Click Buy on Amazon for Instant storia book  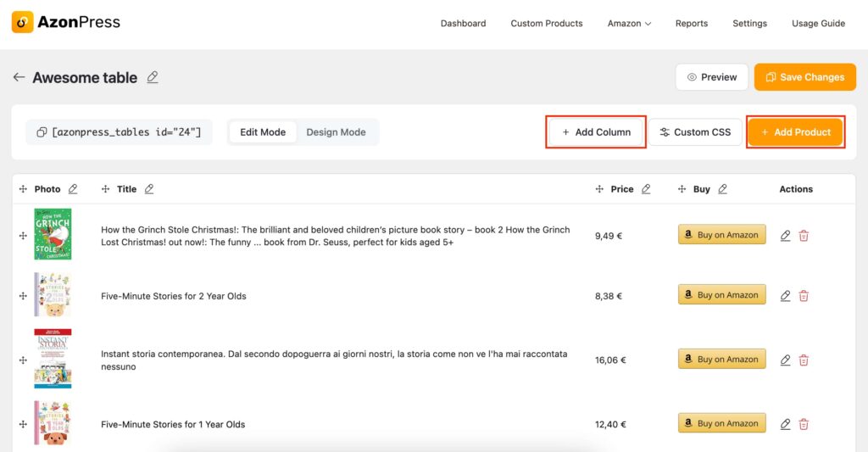[x=722, y=360]
